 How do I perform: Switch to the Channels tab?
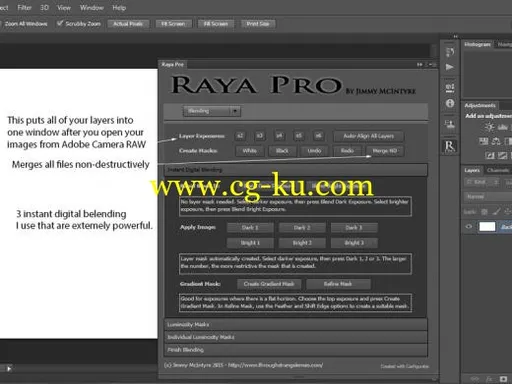[x=498, y=170]
